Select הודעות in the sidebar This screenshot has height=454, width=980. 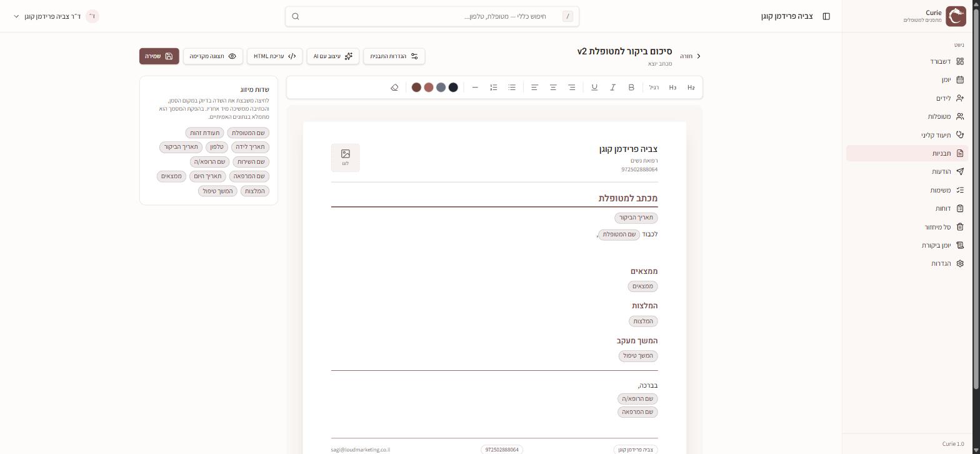907,172
